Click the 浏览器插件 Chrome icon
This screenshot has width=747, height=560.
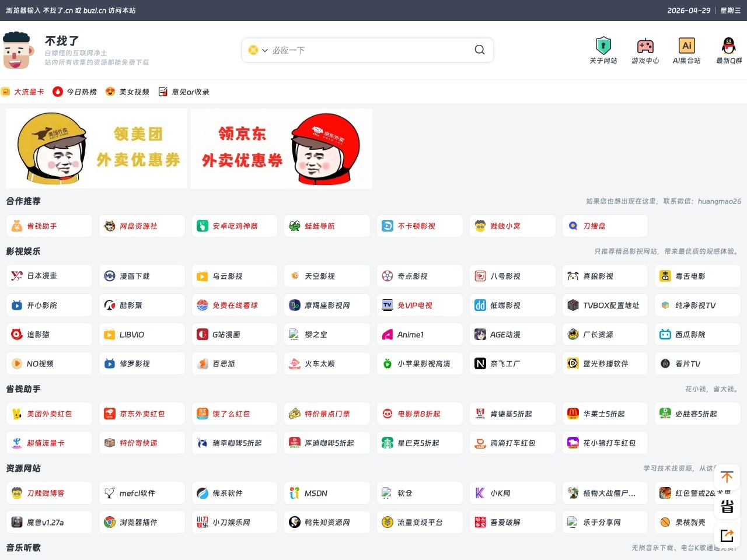pyautogui.click(x=110, y=523)
